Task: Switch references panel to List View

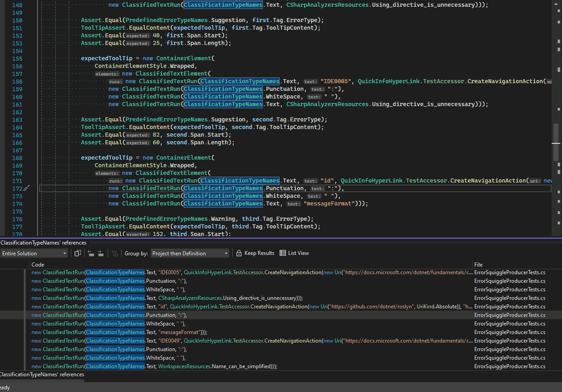Action: point(294,253)
